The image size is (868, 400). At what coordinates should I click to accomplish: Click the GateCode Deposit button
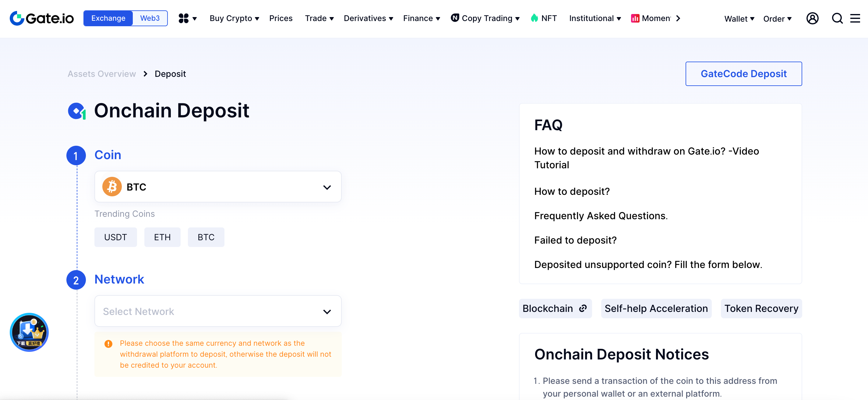click(743, 73)
